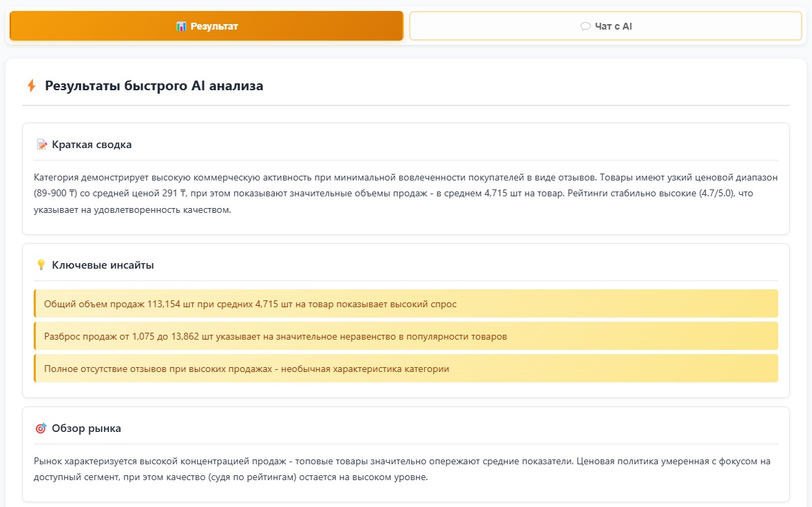812x507 pixels.
Task: Click the heading Результаты быстрого AI анализа
Action: (154, 86)
